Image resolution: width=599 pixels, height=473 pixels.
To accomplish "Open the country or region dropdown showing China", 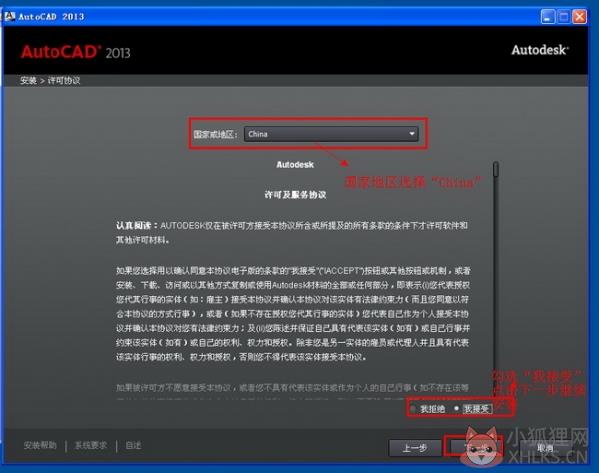I will (331, 134).
